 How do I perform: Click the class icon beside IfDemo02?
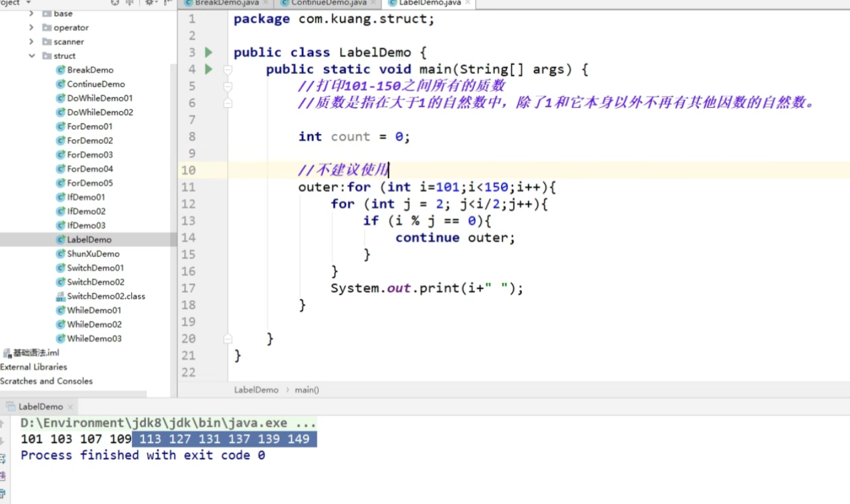60,211
